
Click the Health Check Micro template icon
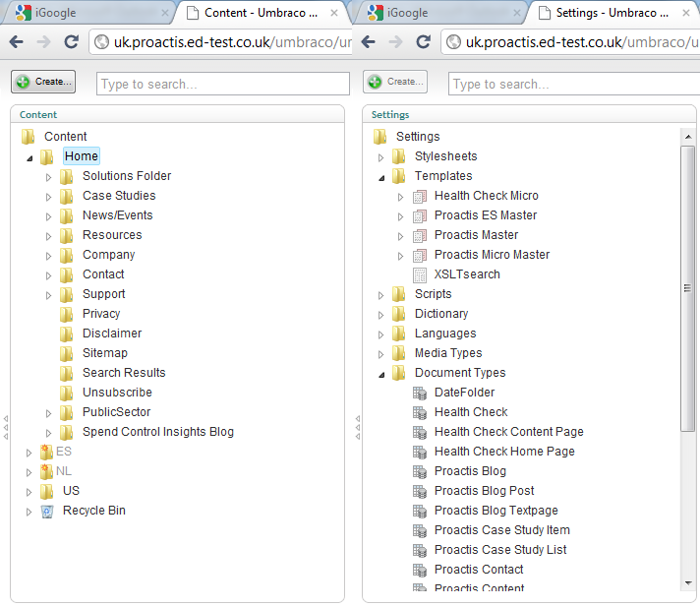[x=420, y=197]
